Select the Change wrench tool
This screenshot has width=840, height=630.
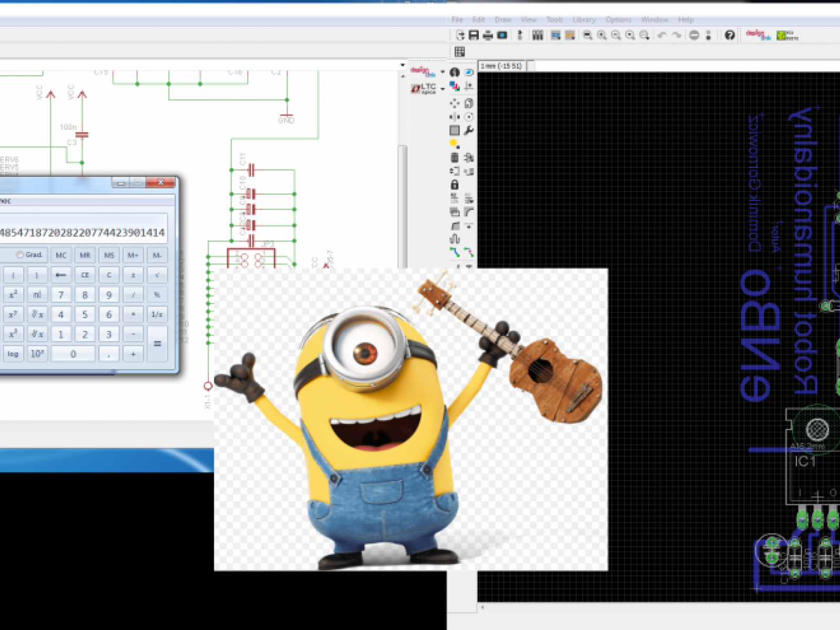[469, 130]
